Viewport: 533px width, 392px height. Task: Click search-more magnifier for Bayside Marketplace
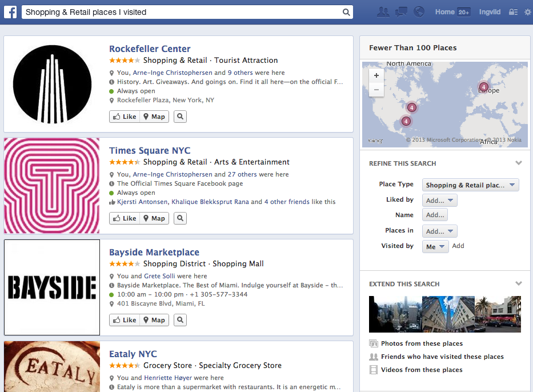coord(180,320)
